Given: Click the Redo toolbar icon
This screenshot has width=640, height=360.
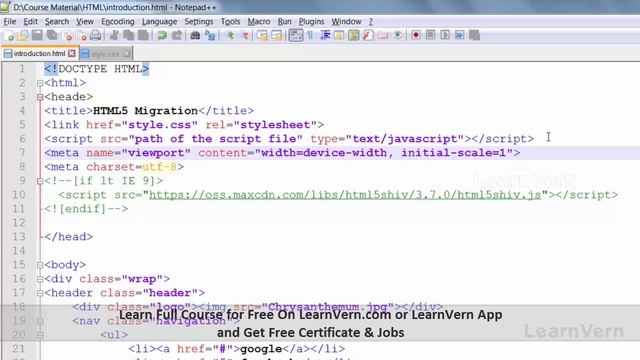Looking at the screenshot, I should pos(176,36).
